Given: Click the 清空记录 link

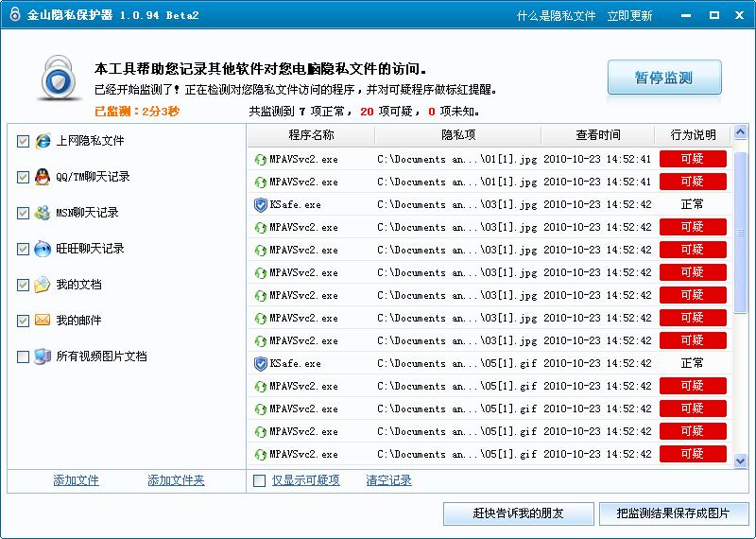Looking at the screenshot, I should tap(388, 480).
